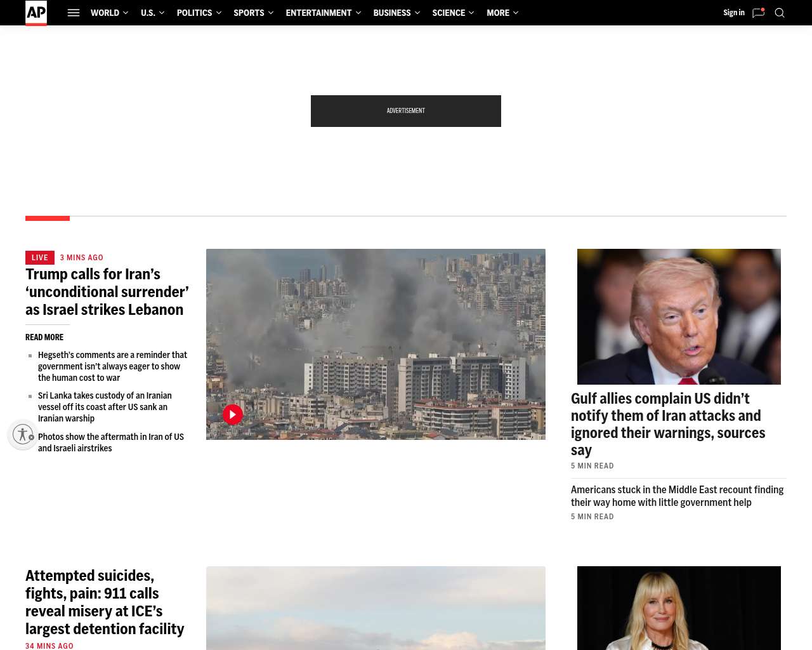
Task: Open the LIVE badge story
Action: pos(40,258)
